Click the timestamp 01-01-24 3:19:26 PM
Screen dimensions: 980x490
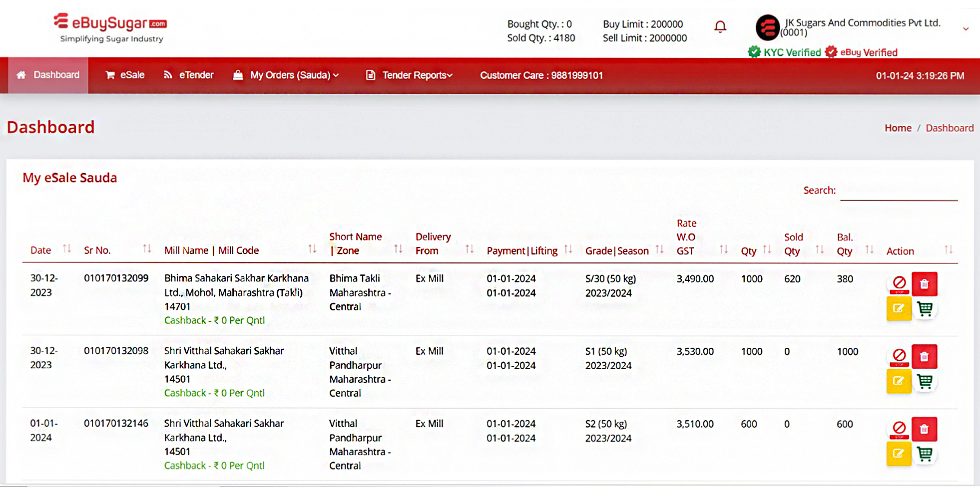click(920, 76)
